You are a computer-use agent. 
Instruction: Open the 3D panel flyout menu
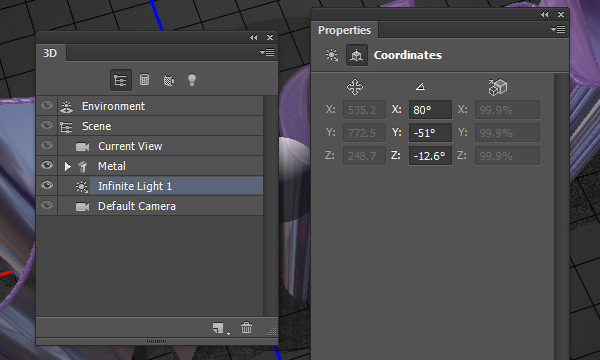click(267, 52)
